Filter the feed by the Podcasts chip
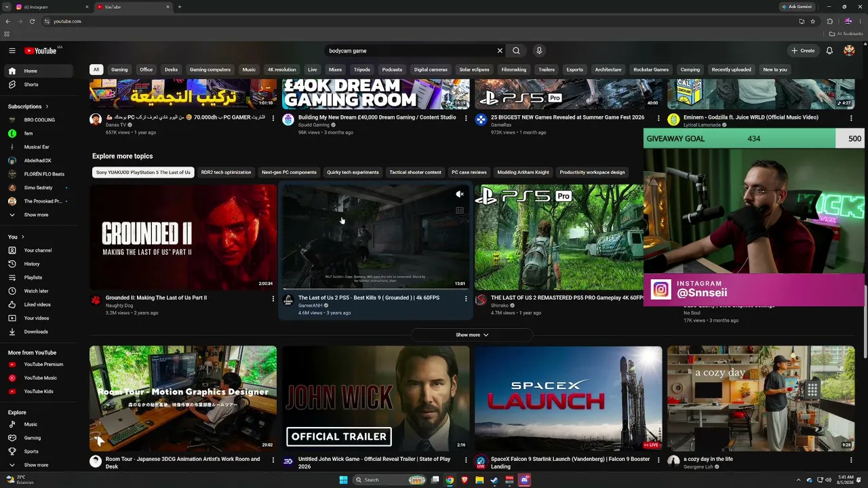The image size is (868, 488). click(392, 70)
